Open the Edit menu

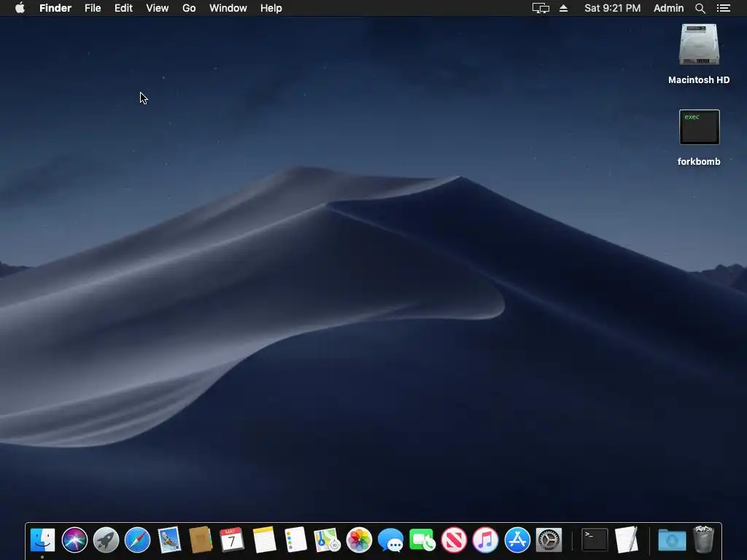click(123, 8)
